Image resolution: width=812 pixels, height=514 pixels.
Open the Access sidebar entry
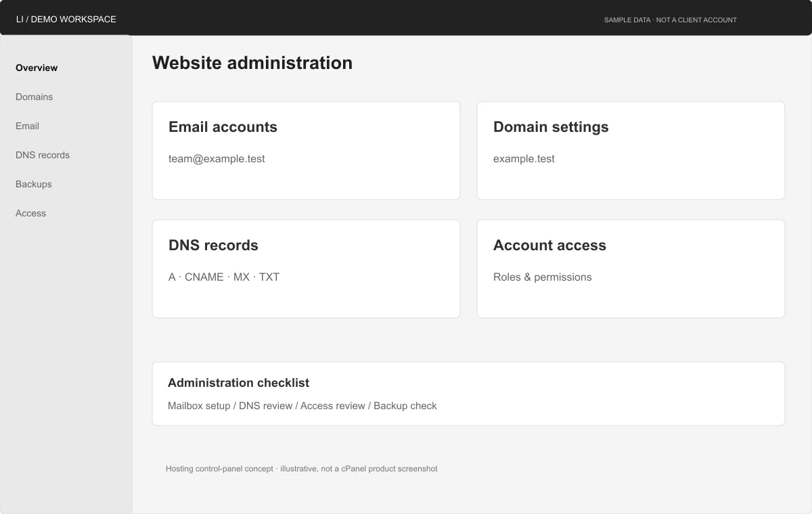click(x=30, y=213)
